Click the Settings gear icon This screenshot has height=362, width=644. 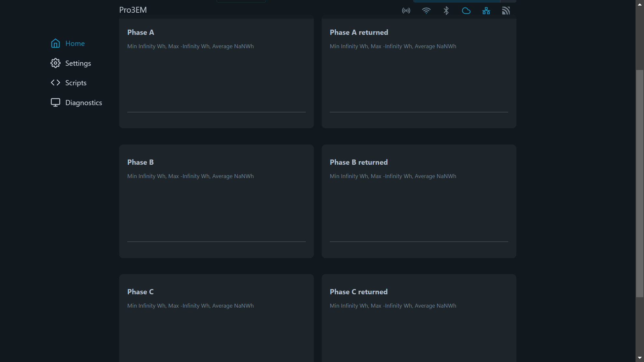(x=55, y=63)
